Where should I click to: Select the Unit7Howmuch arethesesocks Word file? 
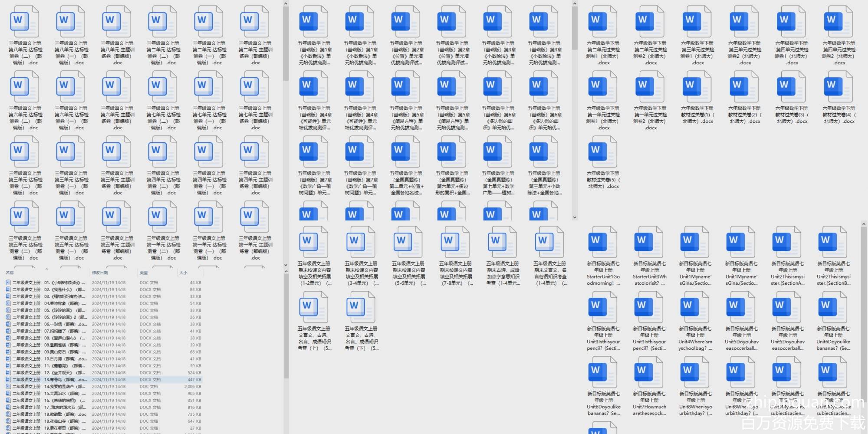pyautogui.click(x=649, y=374)
